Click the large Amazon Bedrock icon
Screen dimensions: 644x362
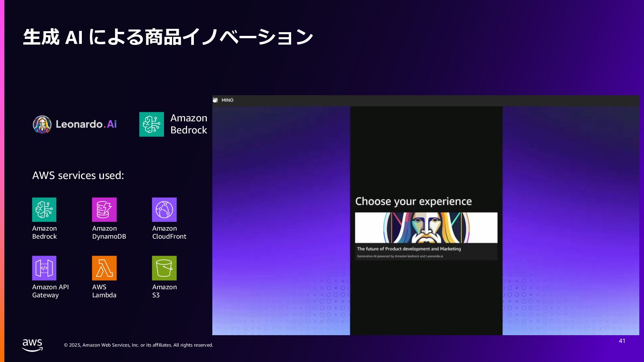click(152, 124)
